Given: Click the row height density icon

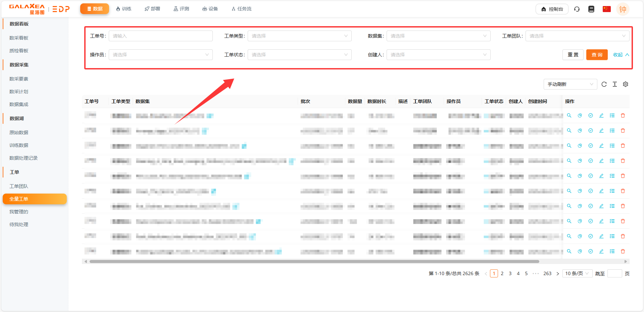Looking at the screenshot, I should tap(615, 84).
